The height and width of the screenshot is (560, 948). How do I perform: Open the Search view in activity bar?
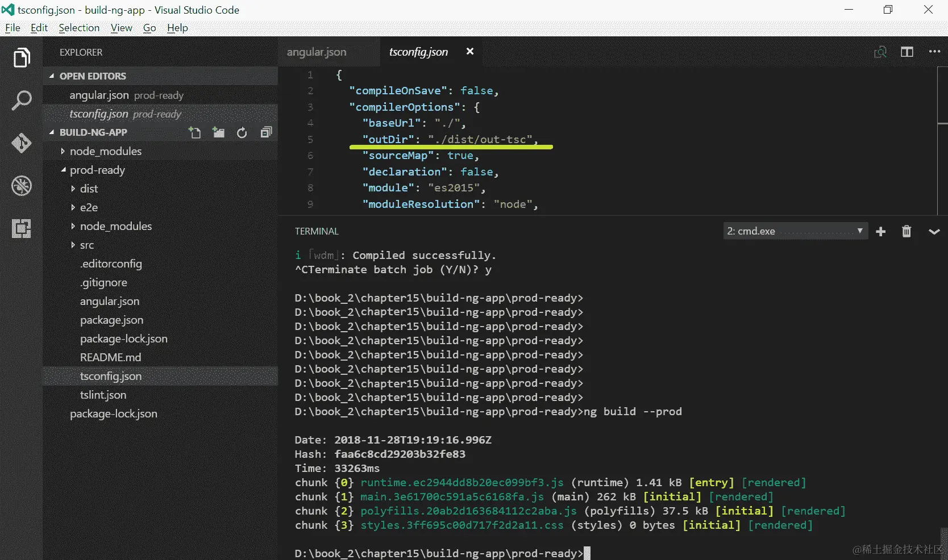coord(22,101)
